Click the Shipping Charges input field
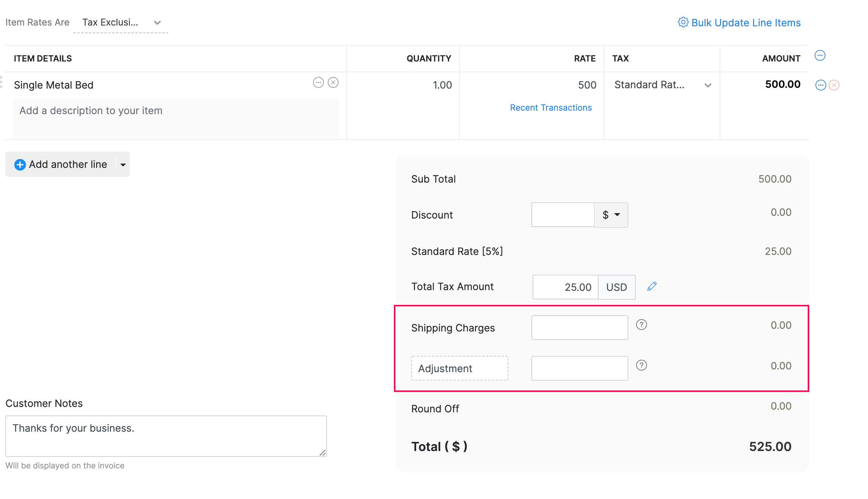This screenshot has width=868, height=499. coord(579,328)
